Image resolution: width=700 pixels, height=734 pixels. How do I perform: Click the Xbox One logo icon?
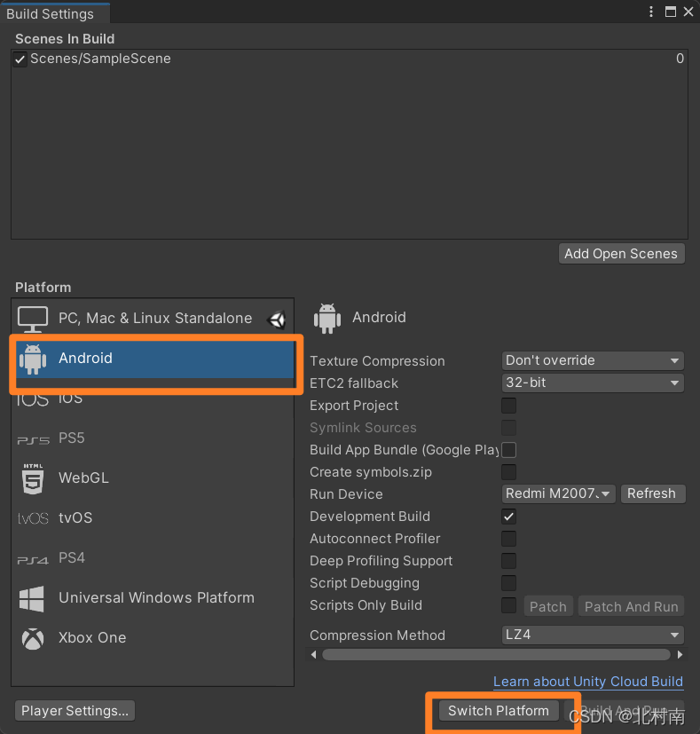click(33, 639)
